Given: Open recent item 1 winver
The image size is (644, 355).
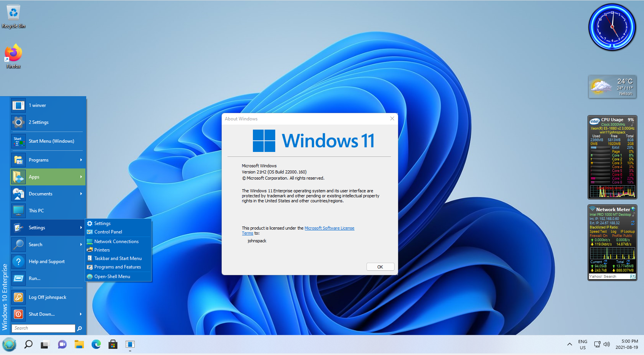Looking at the screenshot, I should [47, 105].
